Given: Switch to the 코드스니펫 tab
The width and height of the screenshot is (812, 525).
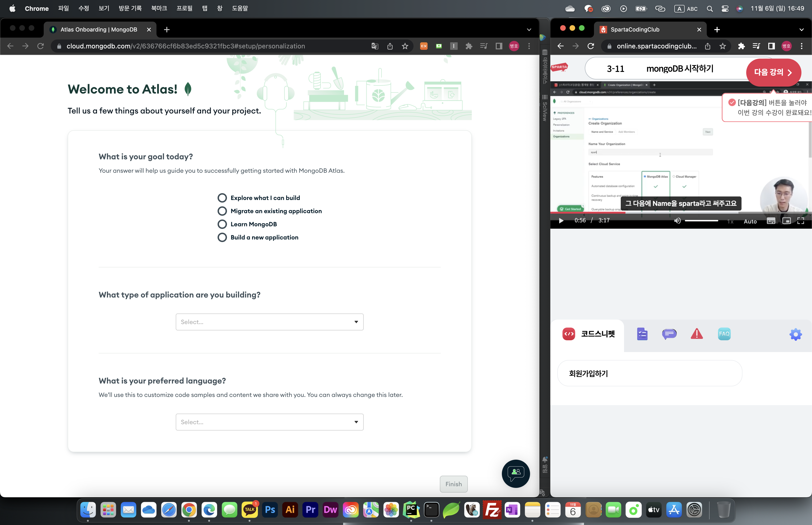Looking at the screenshot, I should [589, 334].
